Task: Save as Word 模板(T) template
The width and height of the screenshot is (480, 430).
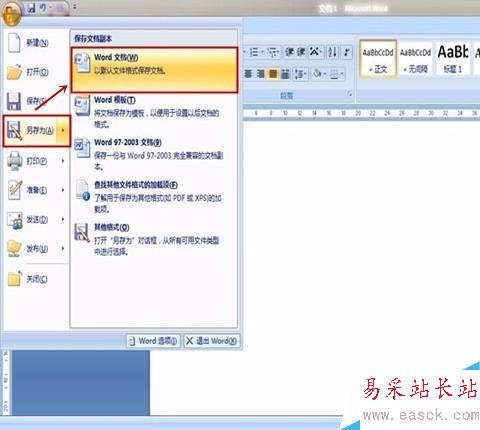Action: pos(154,112)
